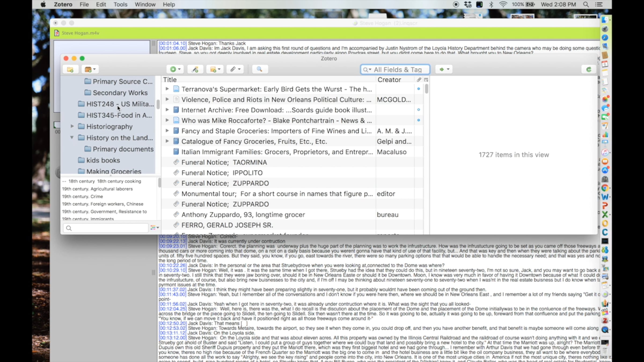Screen dimensions: 644x362
Task: Click the paperclip attachment column header
Action: click(419, 80)
